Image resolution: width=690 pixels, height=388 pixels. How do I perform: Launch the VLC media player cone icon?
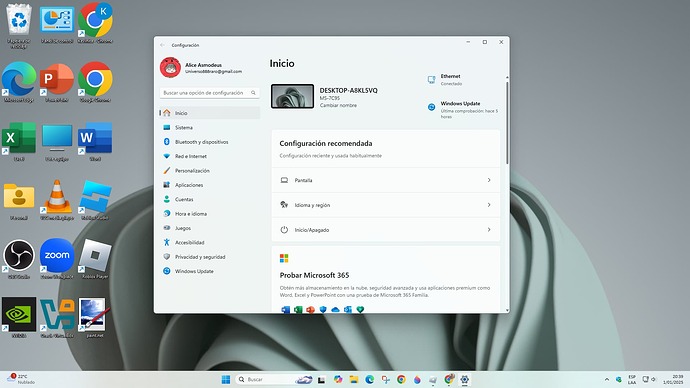tap(57, 201)
